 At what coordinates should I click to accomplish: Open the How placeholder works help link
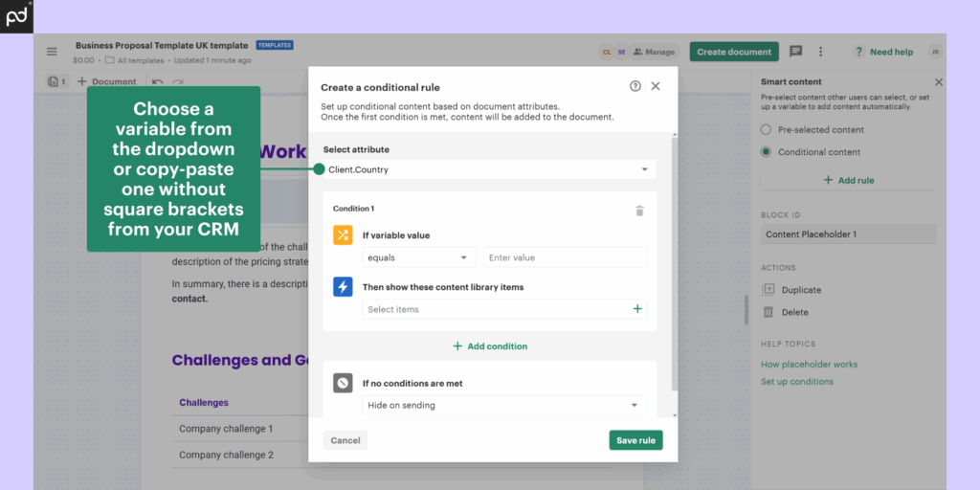point(809,365)
